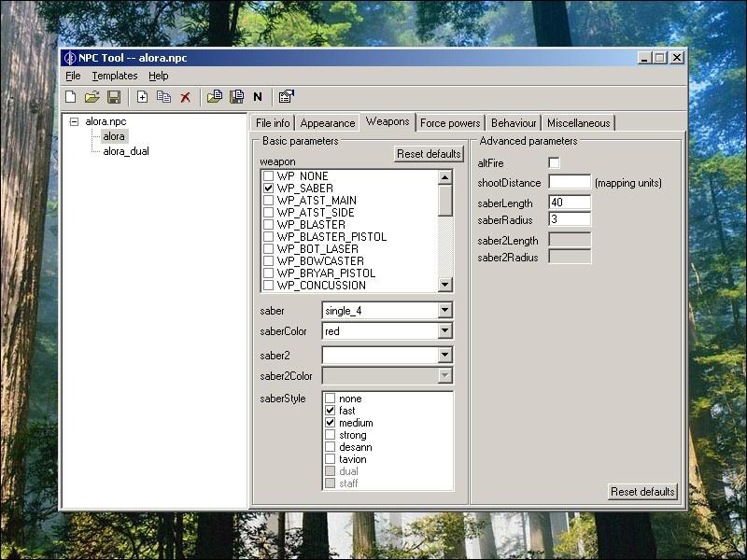This screenshot has height=560, width=747.
Task: Click the properties icon at toolbar end
Action: tap(287, 97)
